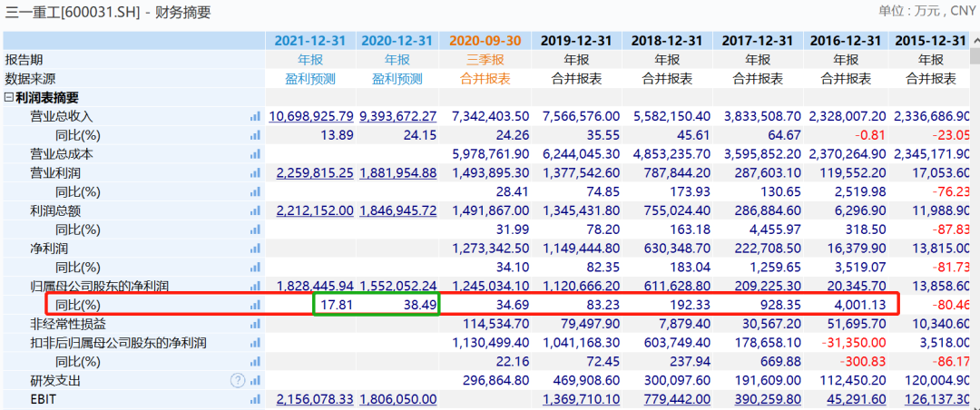Open chart icon in 同比 row showing 34.10
Viewport: 980px width, 410px height.
click(x=255, y=268)
